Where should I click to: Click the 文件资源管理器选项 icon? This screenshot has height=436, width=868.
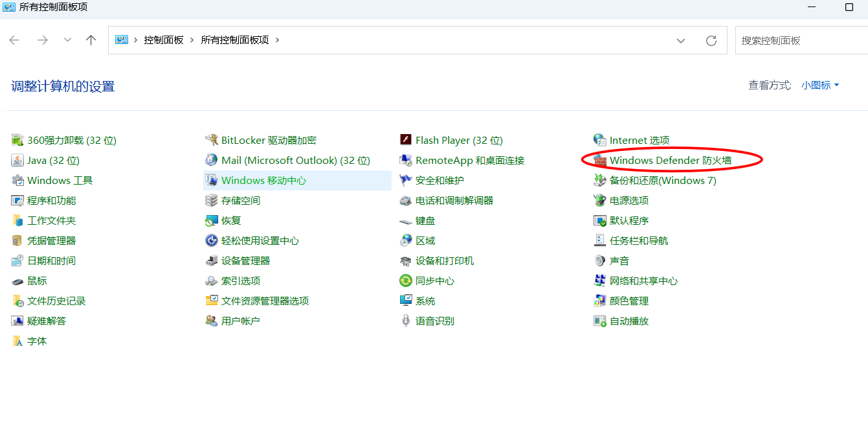point(212,301)
